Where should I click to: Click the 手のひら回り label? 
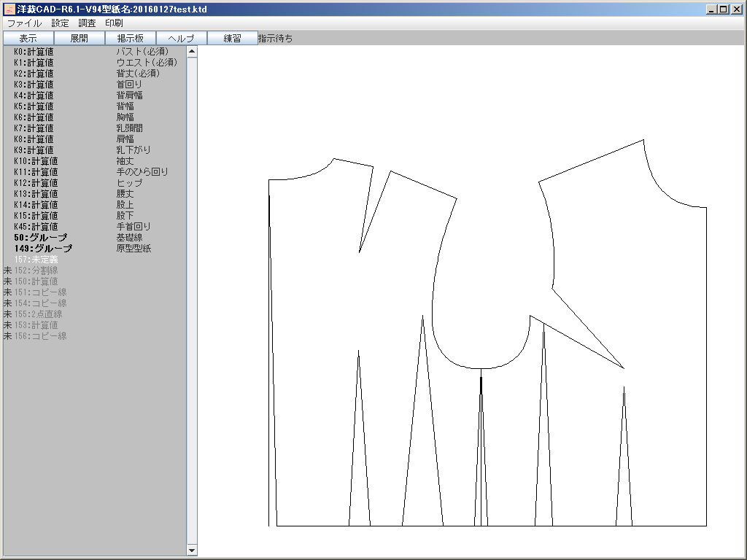(142, 172)
